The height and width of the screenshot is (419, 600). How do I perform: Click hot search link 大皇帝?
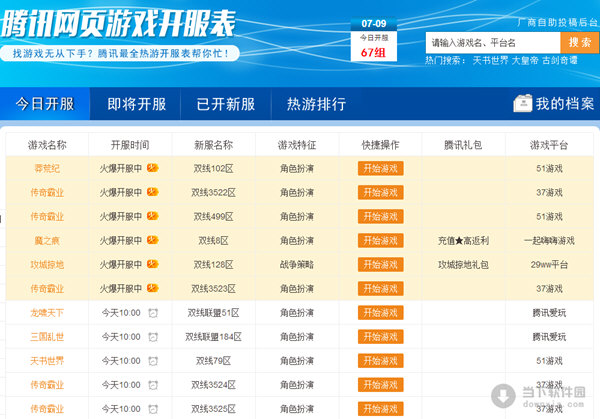coord(525,60)
